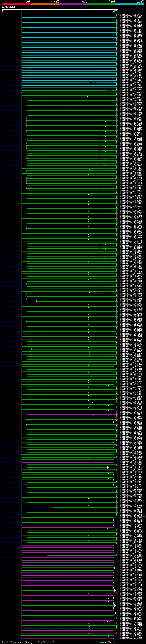Select hit UniRef100_Q5PY86
This screenshot has height=644, width=146.
(x=131, y=22)
